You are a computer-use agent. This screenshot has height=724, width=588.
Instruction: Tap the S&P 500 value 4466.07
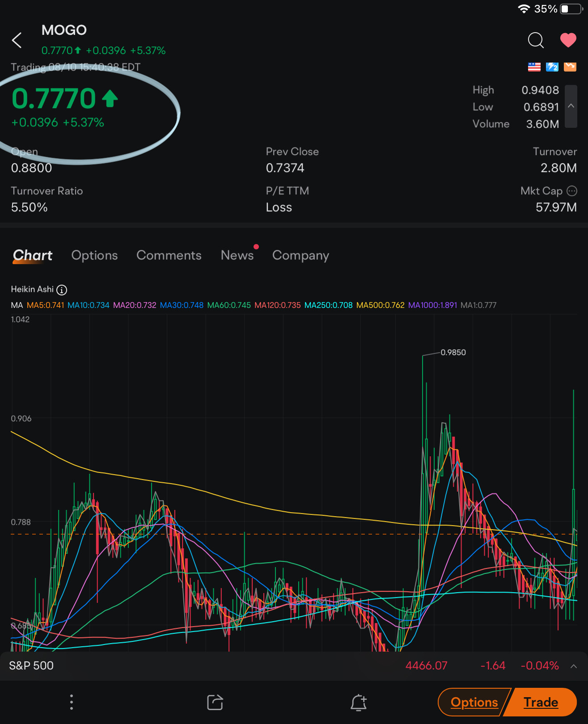(x=426, y=665)
